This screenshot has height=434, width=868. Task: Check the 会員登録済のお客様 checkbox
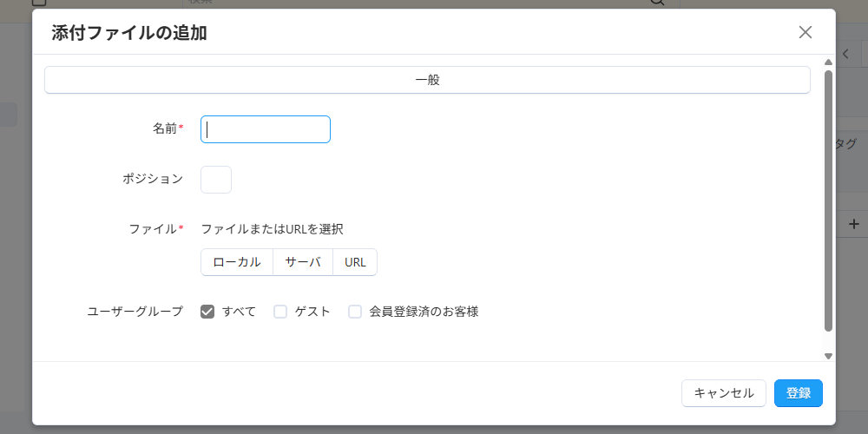pyautogui.click(x=355, y=312)
